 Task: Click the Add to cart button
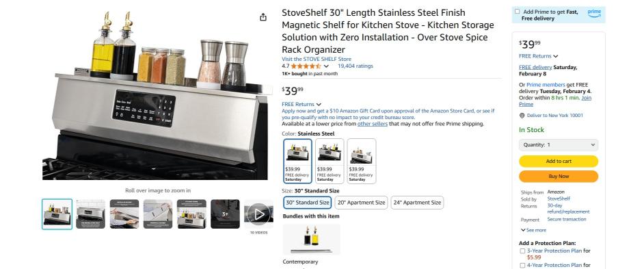[x=558, y=162]
